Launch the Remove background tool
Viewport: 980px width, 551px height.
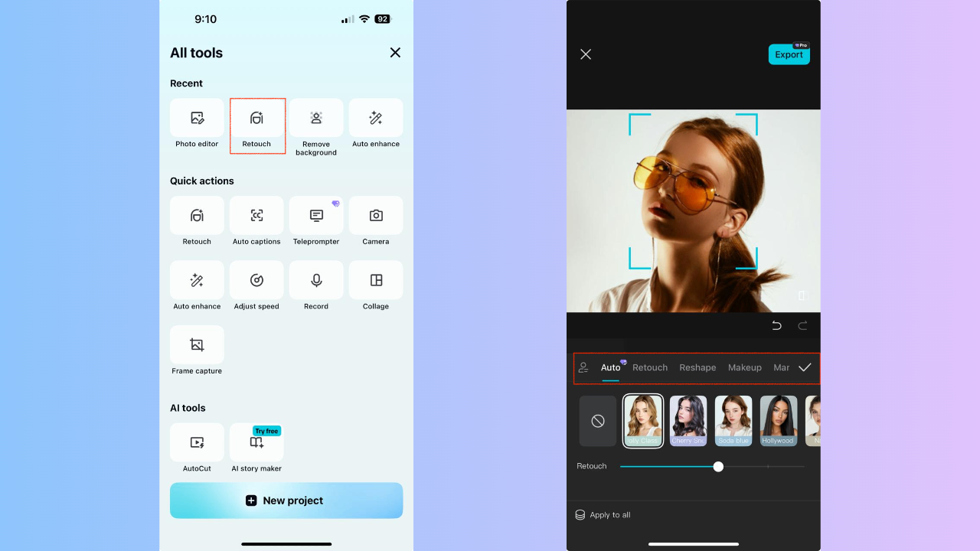316,128
